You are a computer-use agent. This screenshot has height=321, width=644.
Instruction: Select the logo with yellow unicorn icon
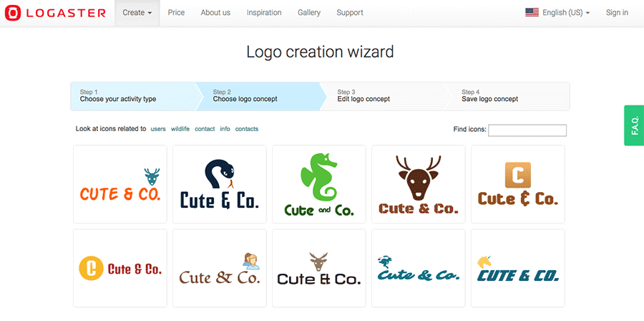(517, 268)
